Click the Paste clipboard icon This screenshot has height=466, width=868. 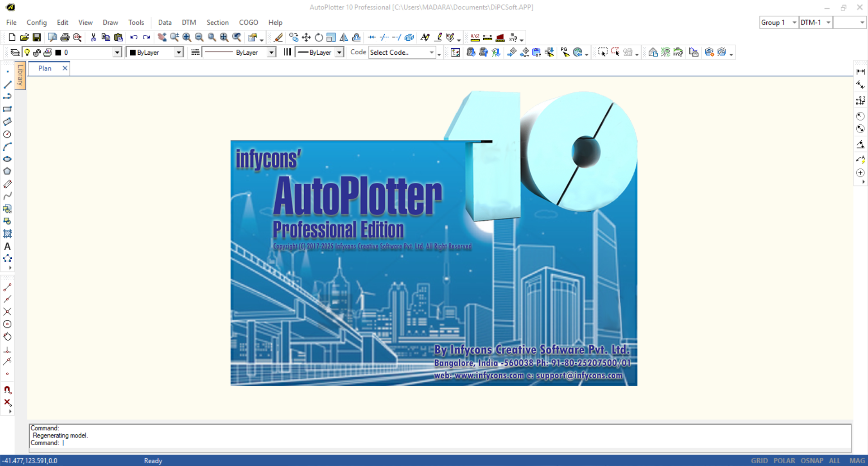point(118,38)
